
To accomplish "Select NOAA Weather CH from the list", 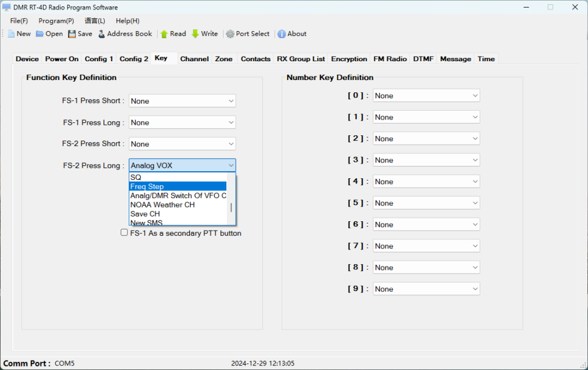I will point(162,205).
